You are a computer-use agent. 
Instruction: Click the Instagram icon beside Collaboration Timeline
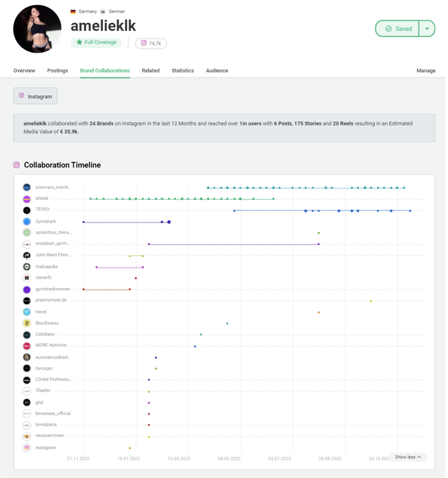point(16,165)
